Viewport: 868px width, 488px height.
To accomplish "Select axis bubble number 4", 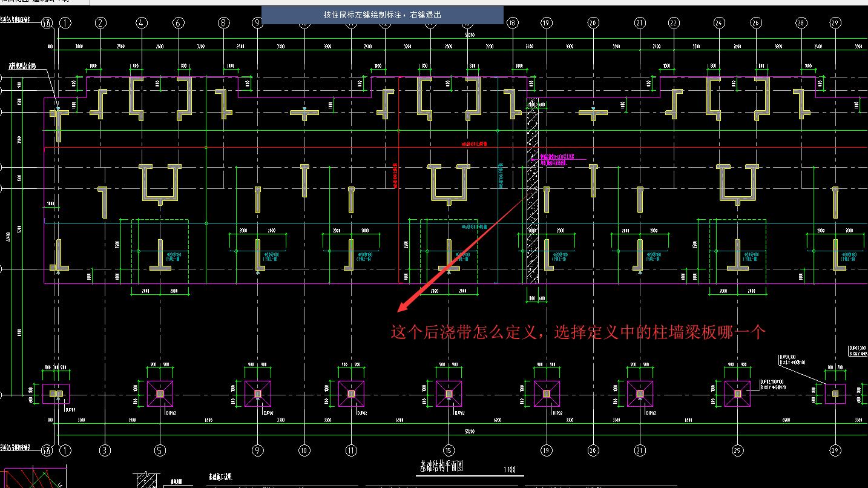I will [141, 23].
